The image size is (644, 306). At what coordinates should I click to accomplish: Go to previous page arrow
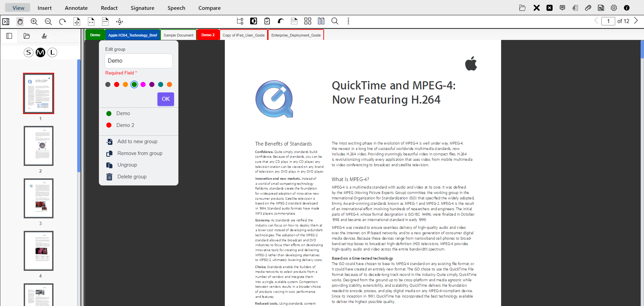tap(596, 21)
